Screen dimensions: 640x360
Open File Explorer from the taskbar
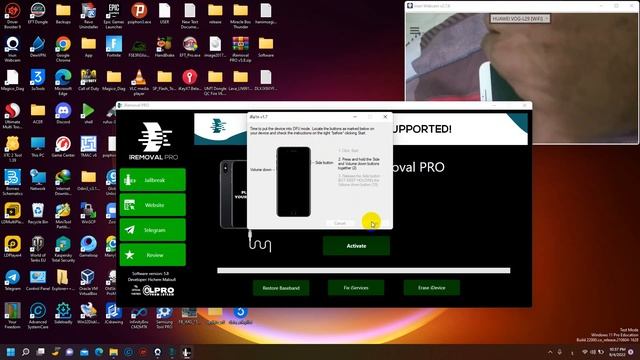coord(113,352)
